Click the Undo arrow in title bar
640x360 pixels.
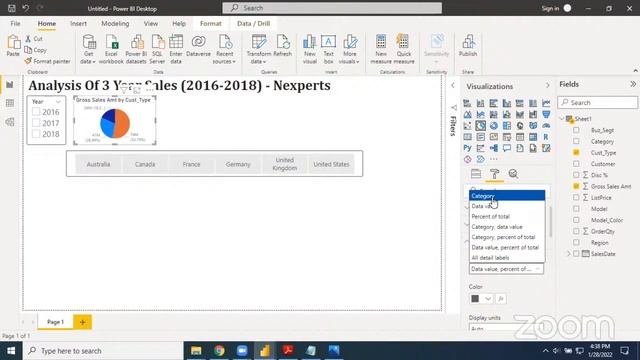(25, 8)
